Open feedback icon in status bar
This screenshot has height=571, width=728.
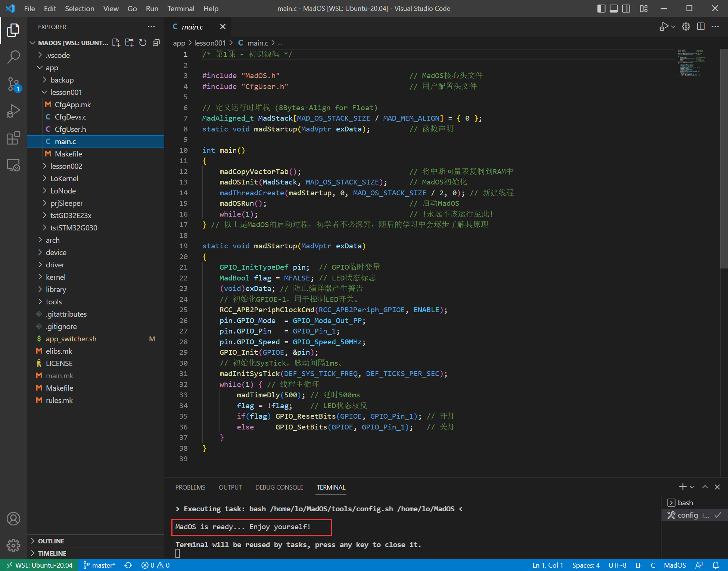point(699,565)
